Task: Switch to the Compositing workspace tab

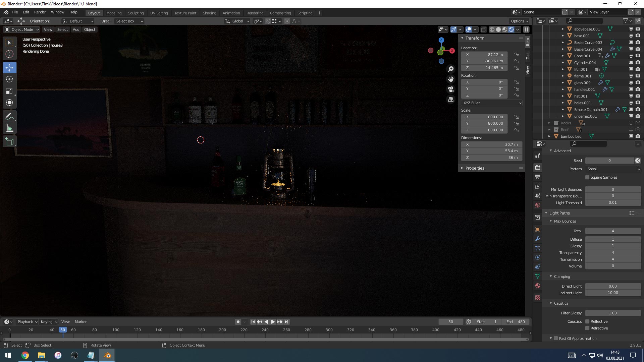Action: pyautogui.click(x=280, y=13)
